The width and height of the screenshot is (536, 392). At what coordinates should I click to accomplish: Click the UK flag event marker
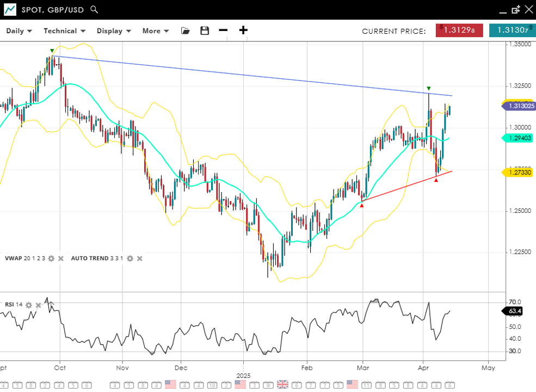(x=283, y=385)
